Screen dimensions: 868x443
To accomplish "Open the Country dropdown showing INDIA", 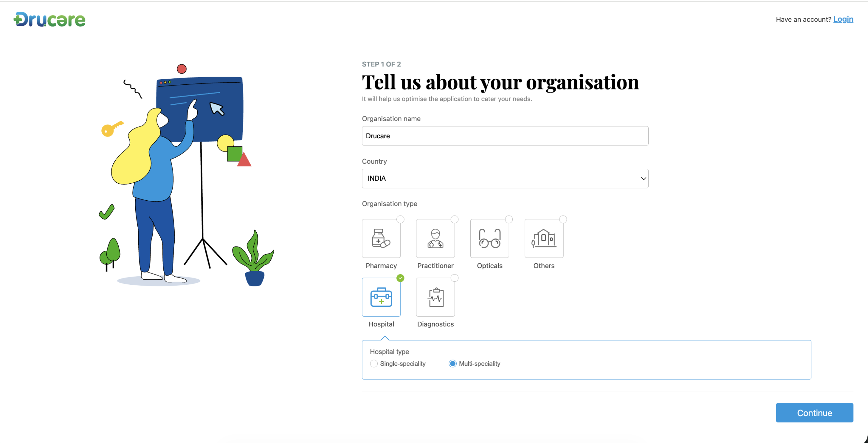I will [505, 179].
